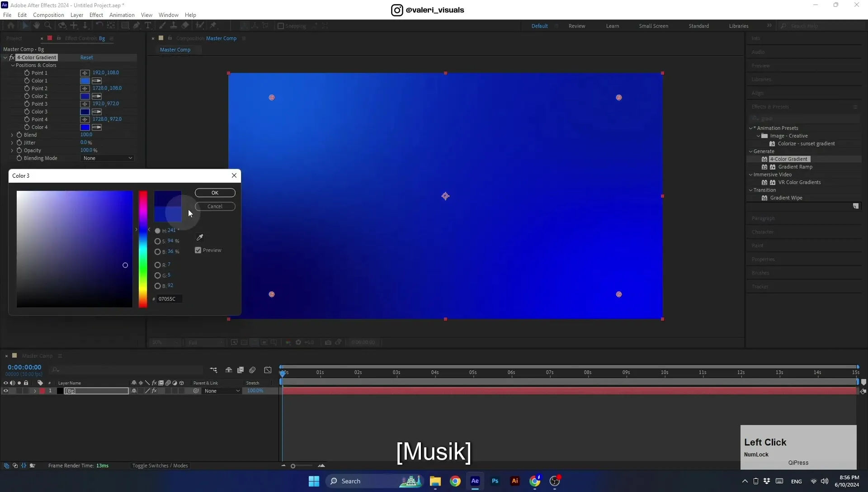Open the Composition menu
Viewport: 868px width, 492px height.
pos(48,15)
